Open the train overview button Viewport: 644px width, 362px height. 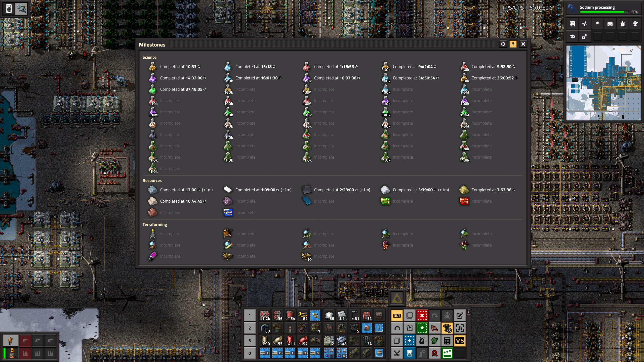pos(622,24)
